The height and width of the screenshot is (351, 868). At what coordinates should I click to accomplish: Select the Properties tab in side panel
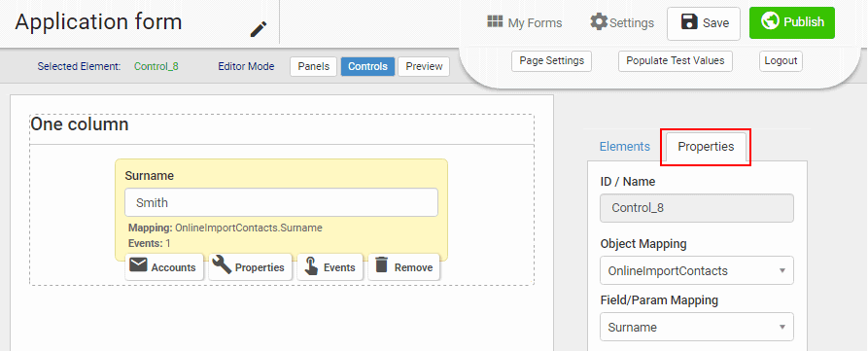click(x=706, y=147)
